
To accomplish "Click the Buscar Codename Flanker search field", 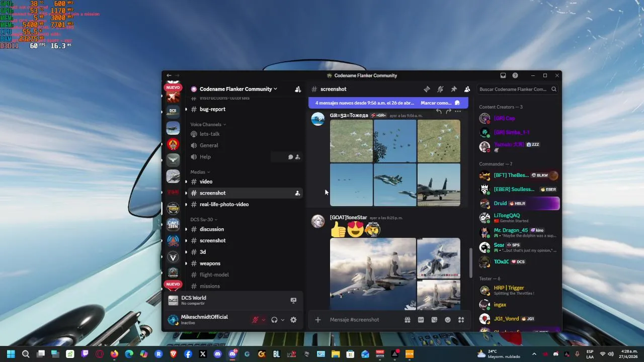I will click(517, 89).
